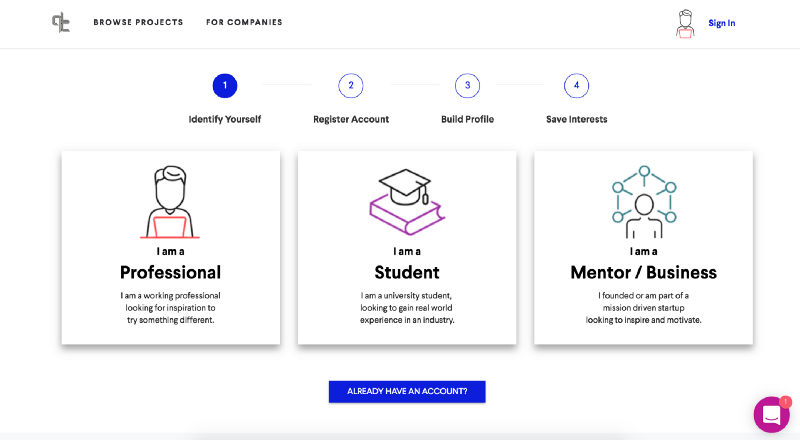Viewport: 800px width, 440px height.
Task: Click the professional with laptop icon
Action: pos(170,202)
